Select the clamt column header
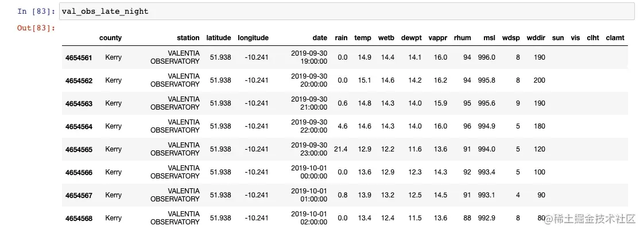The width and height of the screenshot is (644, 233). click(x=615, y=38)
